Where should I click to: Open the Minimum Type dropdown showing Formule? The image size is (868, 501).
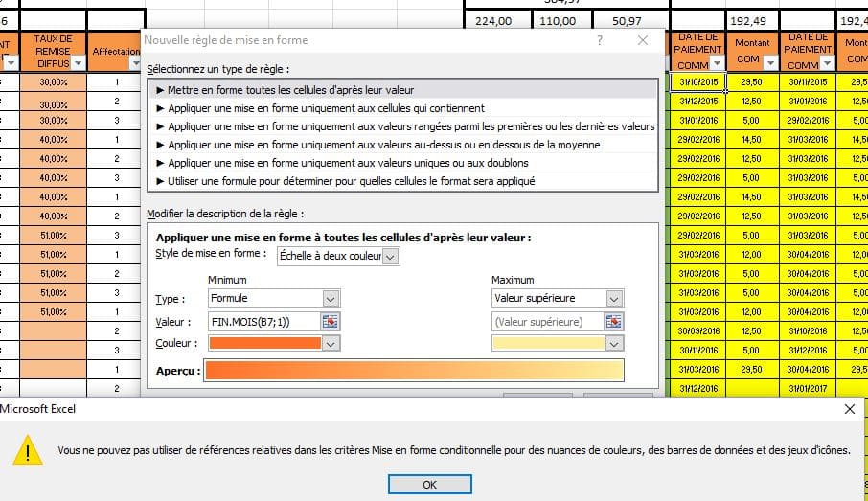point(331,299)
